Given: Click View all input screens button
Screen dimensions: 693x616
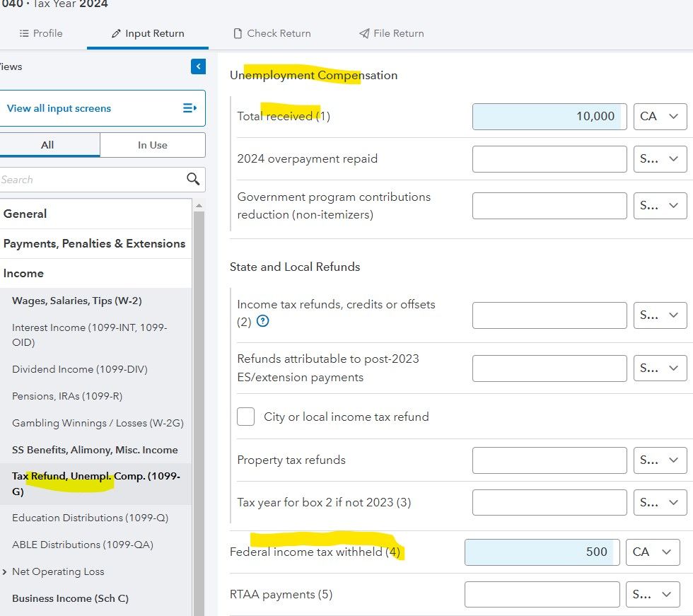Looking at the screenshot, I should (59, 108).
